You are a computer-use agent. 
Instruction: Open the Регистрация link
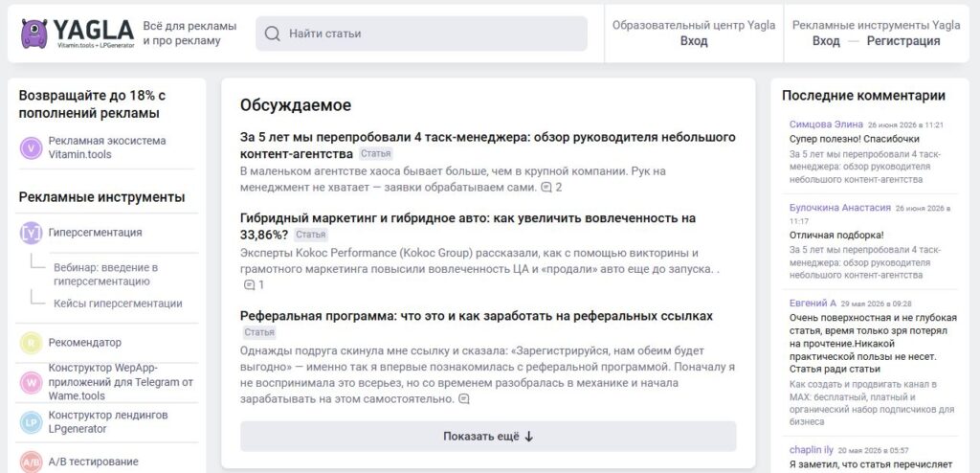(x=903, y=41)
